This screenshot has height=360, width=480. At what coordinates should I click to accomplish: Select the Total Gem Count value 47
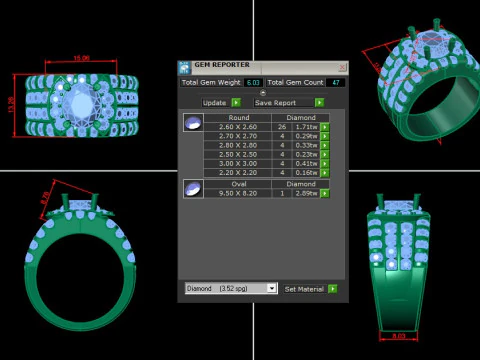[336, 82]
